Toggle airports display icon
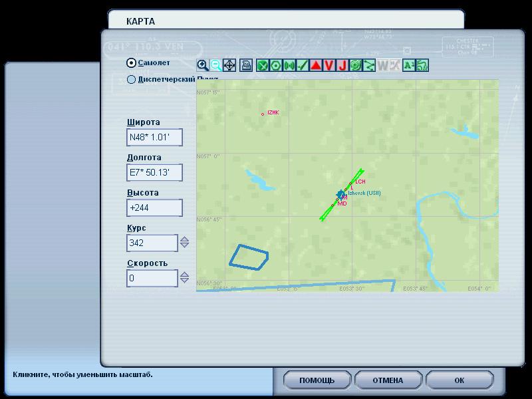The width and height of the screenshot is (532, 399). pyautogui.click(x=262, y=65)
